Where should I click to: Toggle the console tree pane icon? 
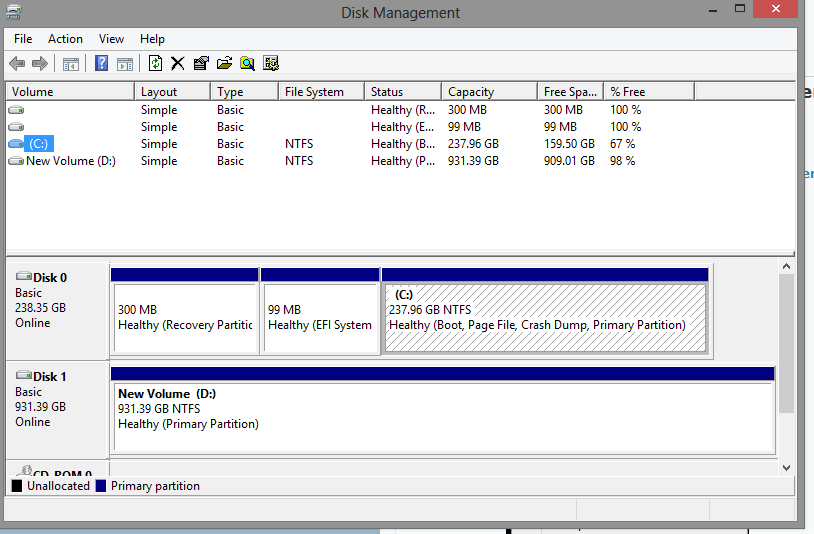pos(71,64)
